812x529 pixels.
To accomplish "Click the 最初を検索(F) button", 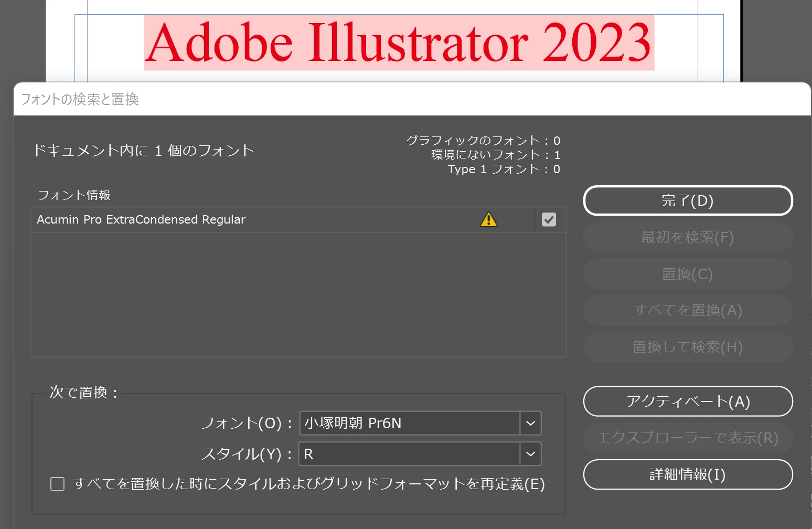I will (688, 237).
